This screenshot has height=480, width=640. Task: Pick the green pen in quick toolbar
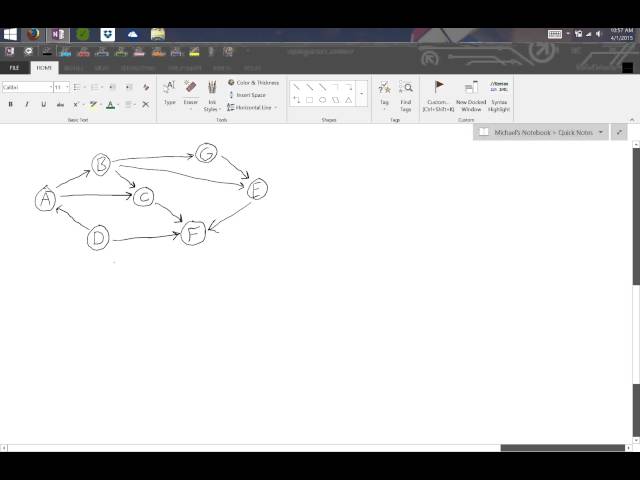point(121,51)
